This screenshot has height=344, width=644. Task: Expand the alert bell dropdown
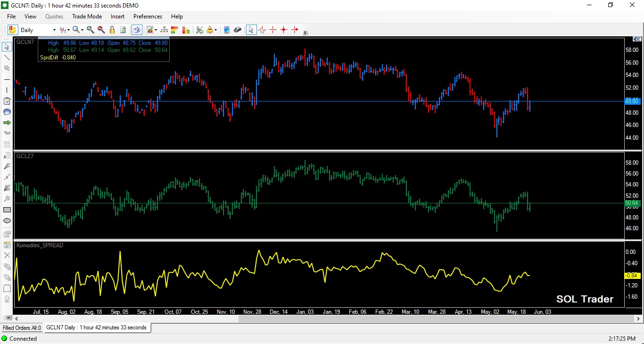pos(216,30)
